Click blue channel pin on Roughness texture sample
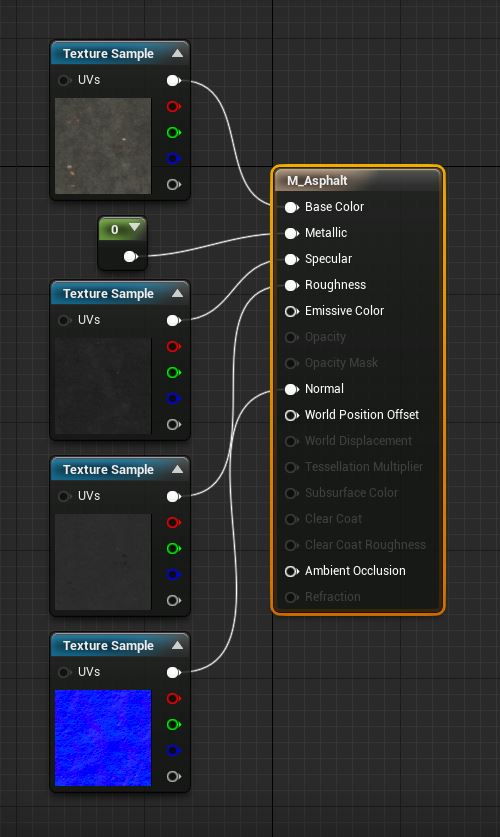500x837 pixels. (173, 575)
